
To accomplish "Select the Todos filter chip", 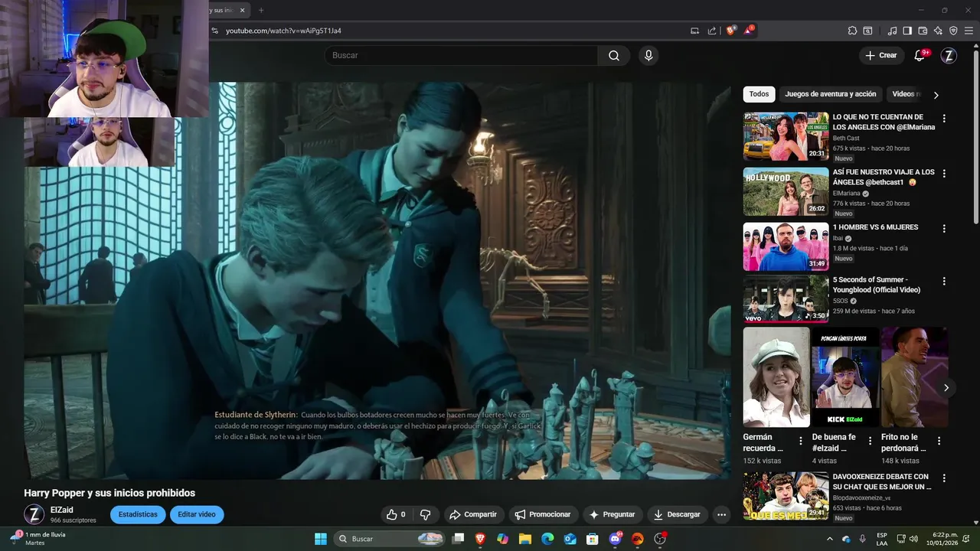I will click(759, 94).
